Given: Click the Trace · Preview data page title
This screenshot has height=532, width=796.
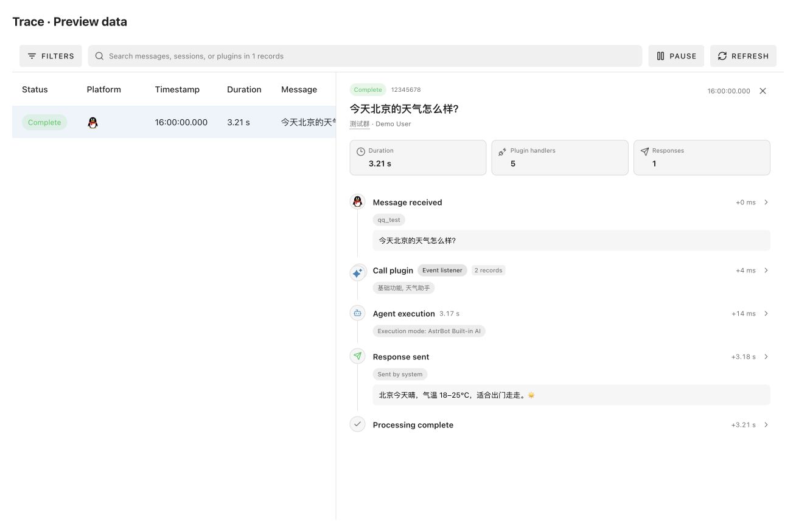Looking at the screenshot, I should tap(70, 22).
